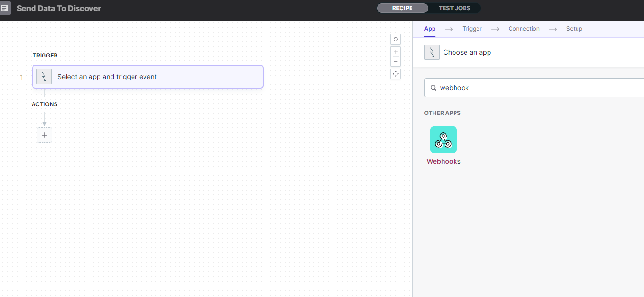
Task: Open the TEST JOBS tab
Action: tap(454, 8)
